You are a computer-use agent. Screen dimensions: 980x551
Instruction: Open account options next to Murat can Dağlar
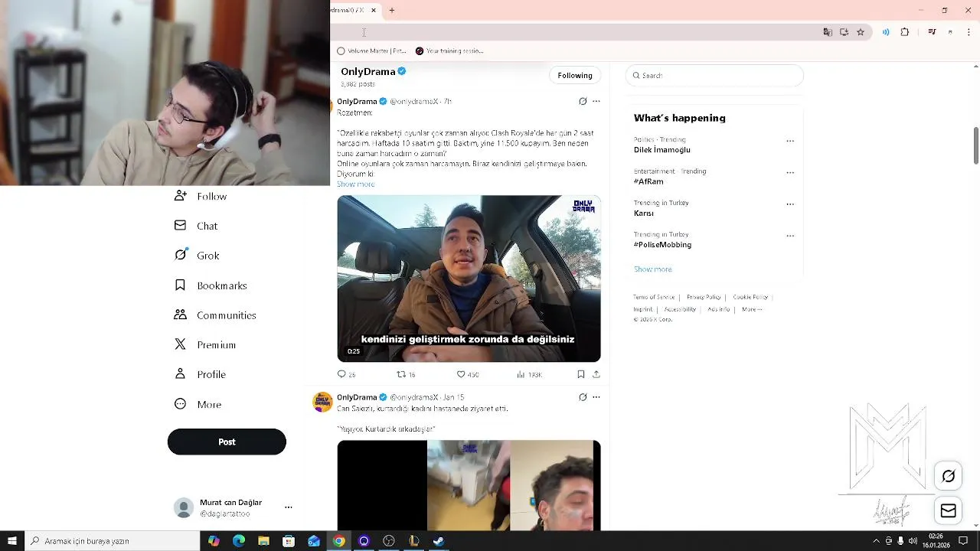point(289,507)
